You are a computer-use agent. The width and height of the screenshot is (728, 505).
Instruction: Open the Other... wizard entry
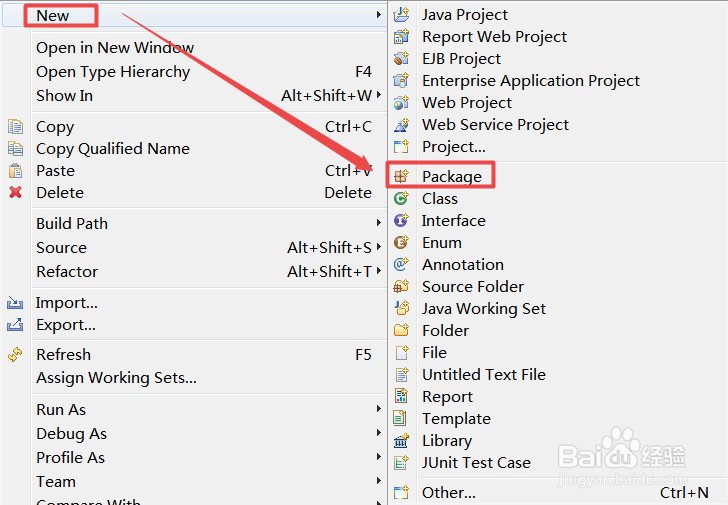click(x=449, y=493)
